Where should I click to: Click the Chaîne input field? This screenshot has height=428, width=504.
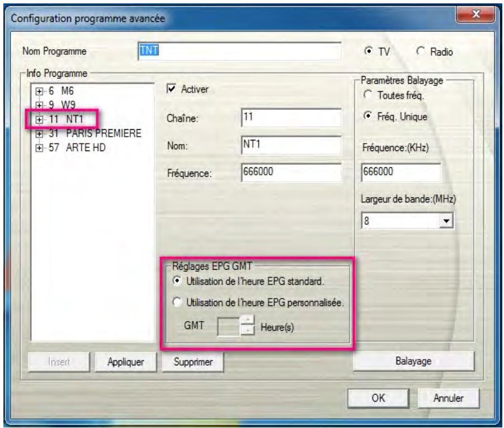tap(291, 117)
